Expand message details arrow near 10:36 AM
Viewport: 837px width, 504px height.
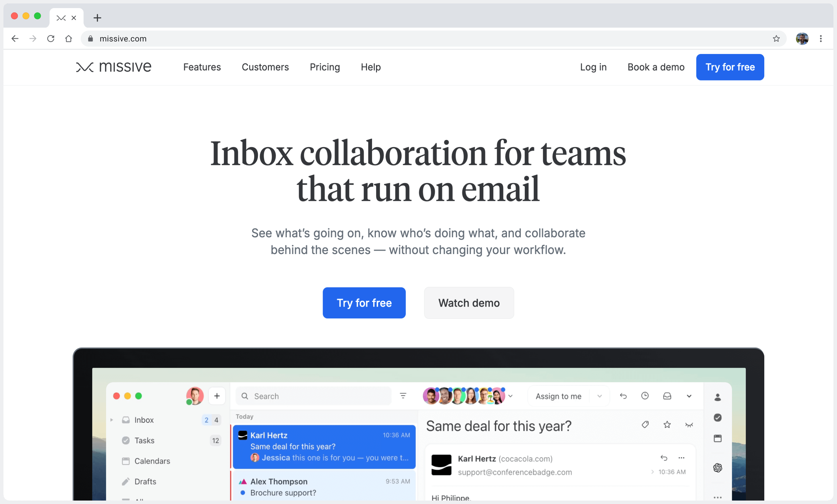652,472
